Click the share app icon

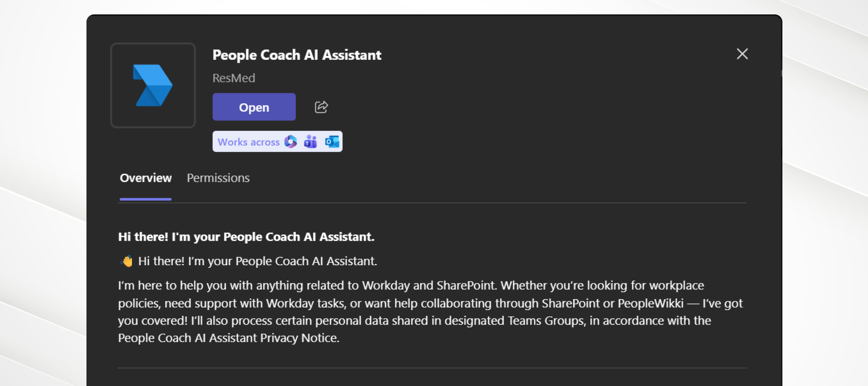(321, 107)
